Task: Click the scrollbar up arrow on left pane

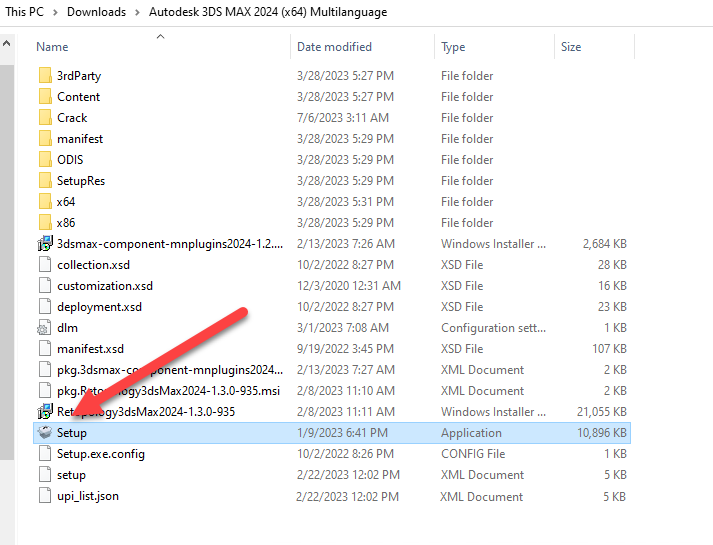Action: (x=7, y=44)
